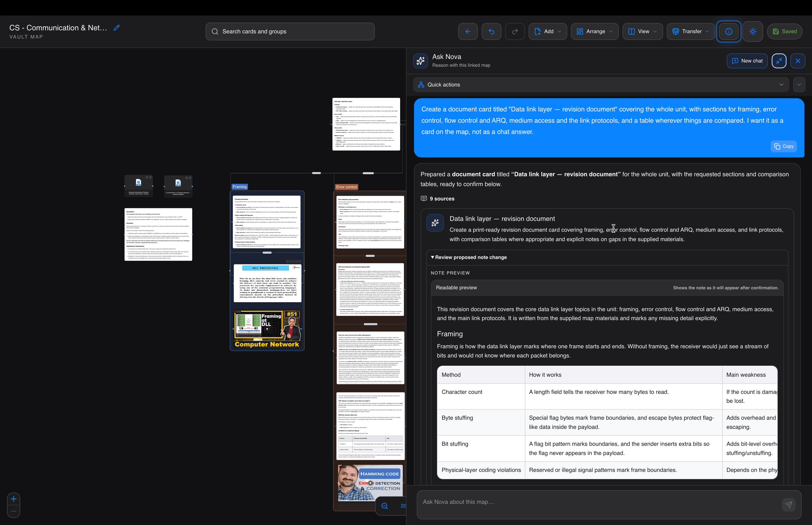Click the send message arrow icon
812x525 pixels.
(x=789, y=505)
